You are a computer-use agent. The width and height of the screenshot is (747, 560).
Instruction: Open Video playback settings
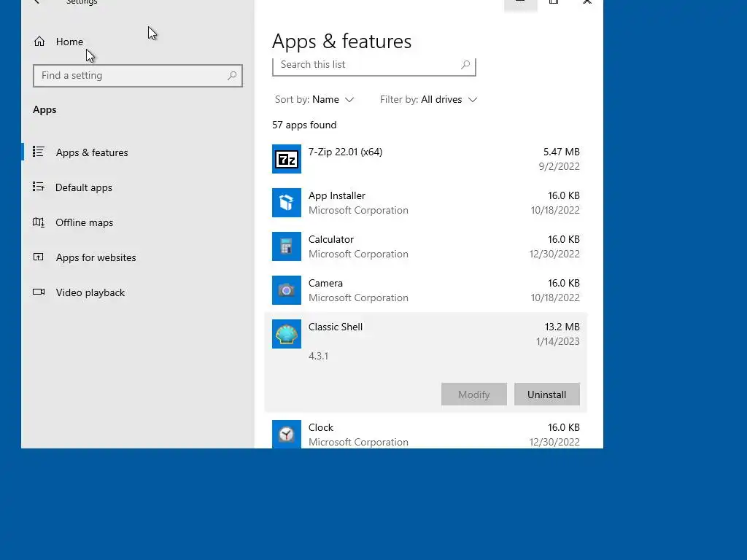[138, 292]
